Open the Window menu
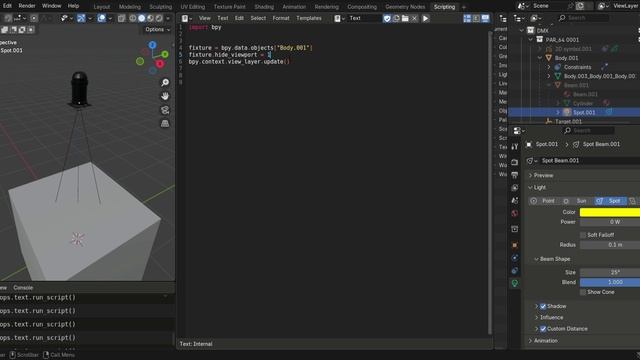This screenshot has height=360, width=640. 51,6
